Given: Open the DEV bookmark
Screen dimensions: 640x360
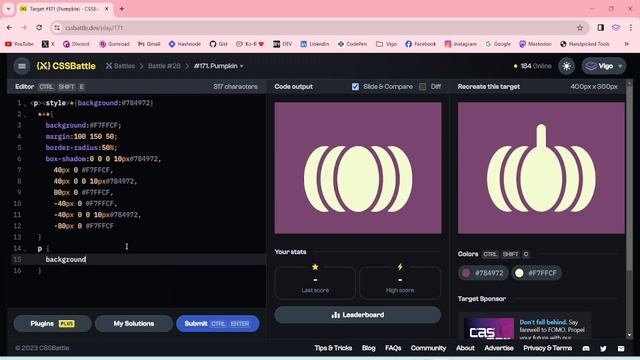Looking at the screenshot, I should 282,44.
